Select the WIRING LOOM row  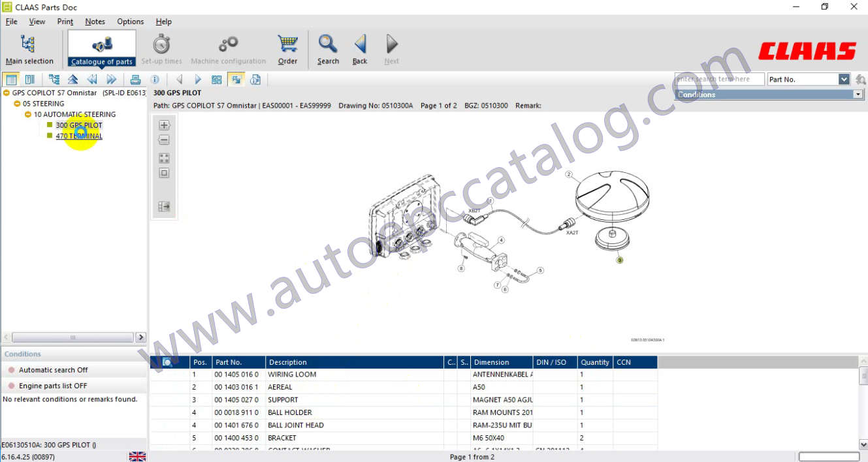click(404, 375)
